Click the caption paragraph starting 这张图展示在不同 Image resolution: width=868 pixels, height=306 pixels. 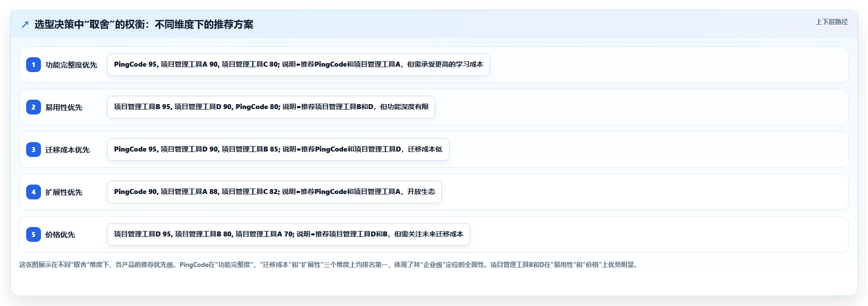click(x=330, y=265)
